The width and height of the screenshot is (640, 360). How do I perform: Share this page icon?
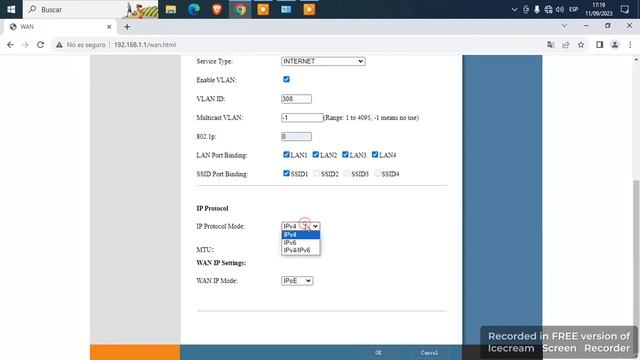pyautogui.click(x=566, y=45)
